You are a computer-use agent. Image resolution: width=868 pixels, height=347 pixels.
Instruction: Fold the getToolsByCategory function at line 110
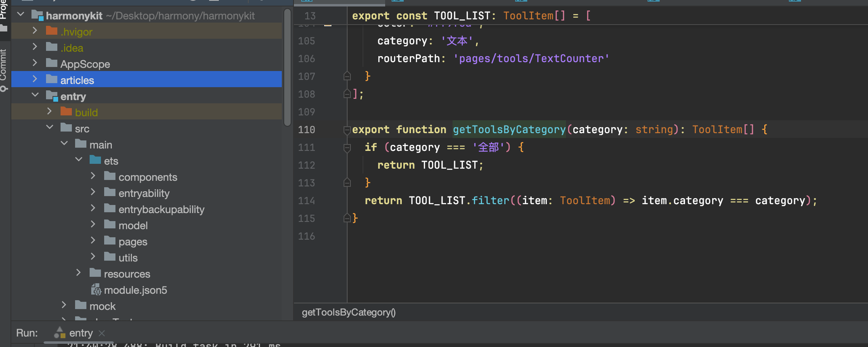347,130
